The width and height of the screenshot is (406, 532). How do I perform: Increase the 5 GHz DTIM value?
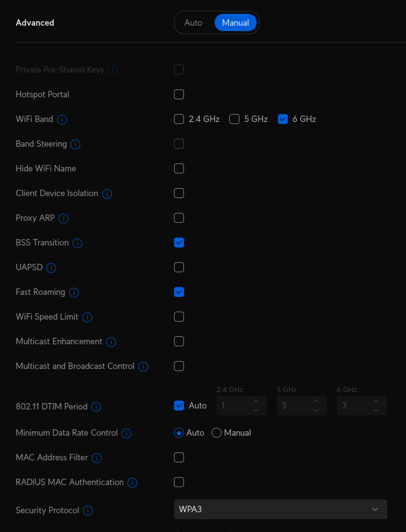click(x=316, y=402)
